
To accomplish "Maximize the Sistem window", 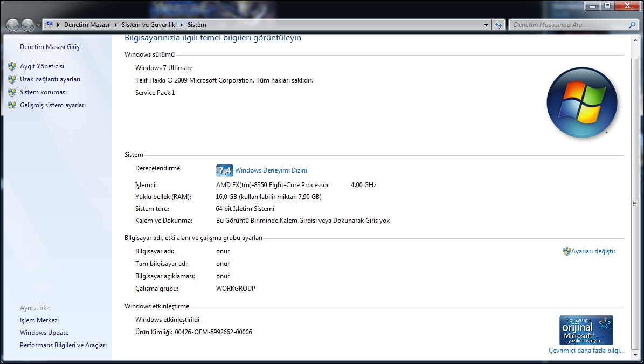I will [607, 6].
